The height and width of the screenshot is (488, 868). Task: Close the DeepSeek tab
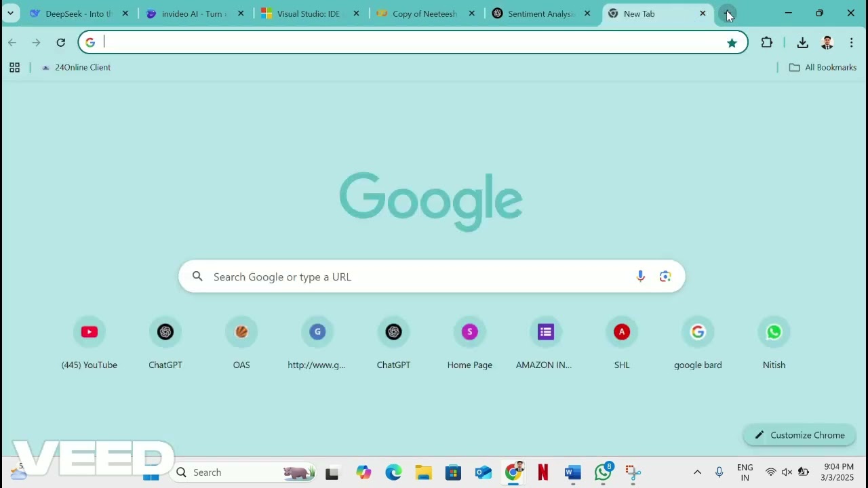pyautogui.click(x=125, y=14)
